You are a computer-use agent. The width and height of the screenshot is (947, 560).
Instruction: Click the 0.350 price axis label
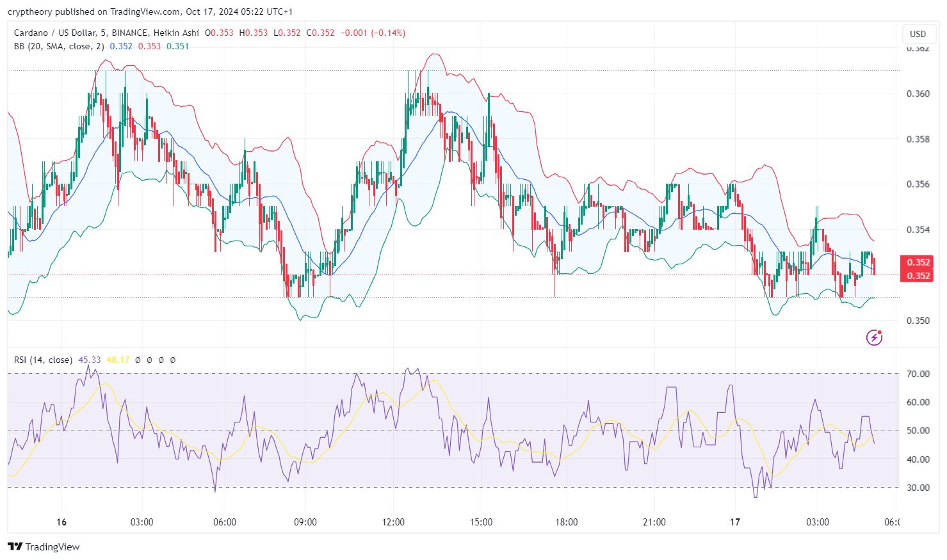point(918,321)
